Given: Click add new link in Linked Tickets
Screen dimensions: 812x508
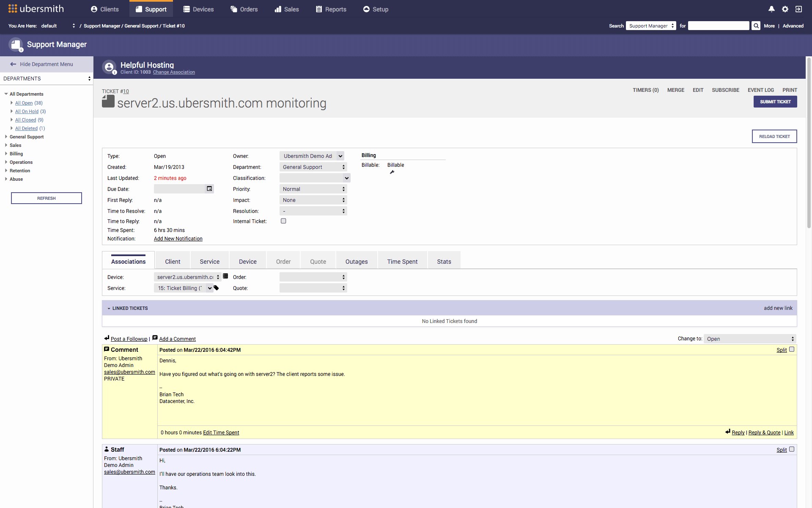Looking at the screenshot, I should click(x=778, y=308).
